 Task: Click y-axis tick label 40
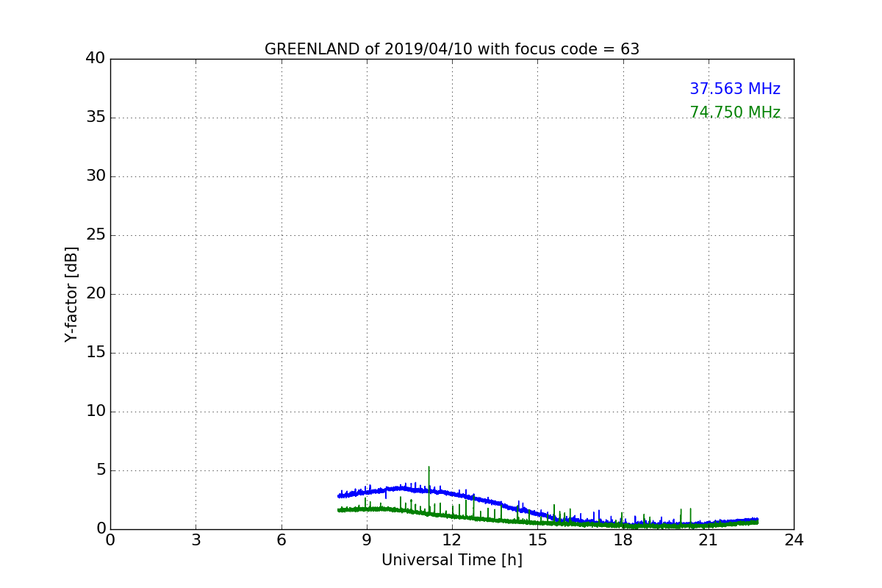[96, 58]
